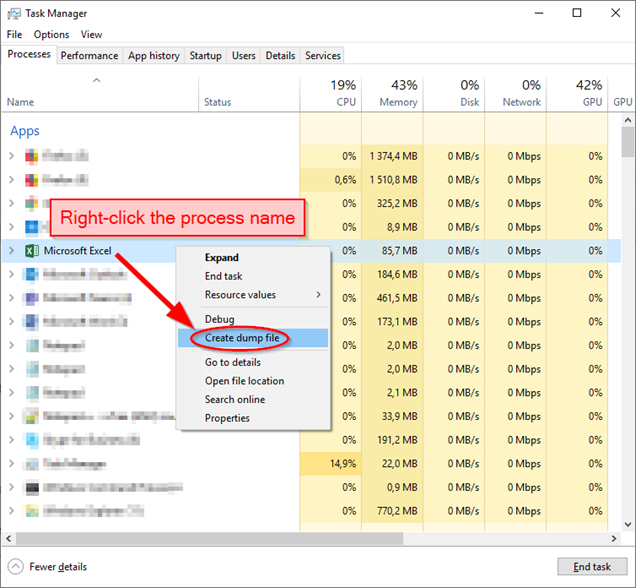Open the Startup tab
Image resolution: width=636 pixels, height=588 pixels.
tap(205, 56)
